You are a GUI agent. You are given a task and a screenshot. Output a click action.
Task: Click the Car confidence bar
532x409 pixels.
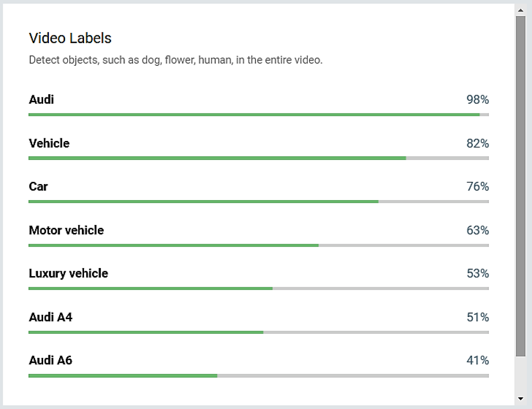pyautogui.click(x=258, y=201)
